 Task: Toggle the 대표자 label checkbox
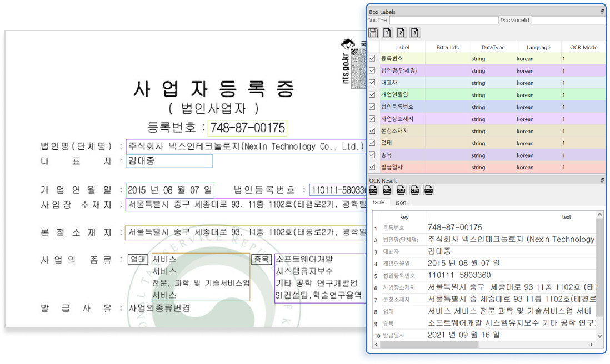372,82
